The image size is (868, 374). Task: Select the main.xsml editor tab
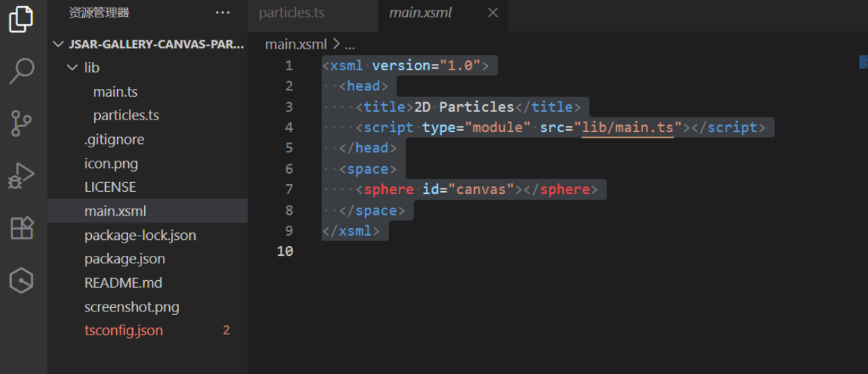420,13
